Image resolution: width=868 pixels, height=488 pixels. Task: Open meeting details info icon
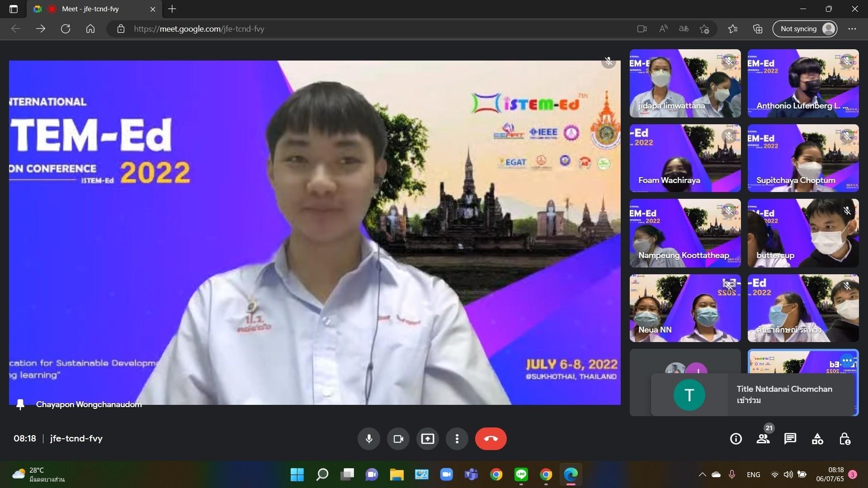pyautogui.click(x=736, y=439)
